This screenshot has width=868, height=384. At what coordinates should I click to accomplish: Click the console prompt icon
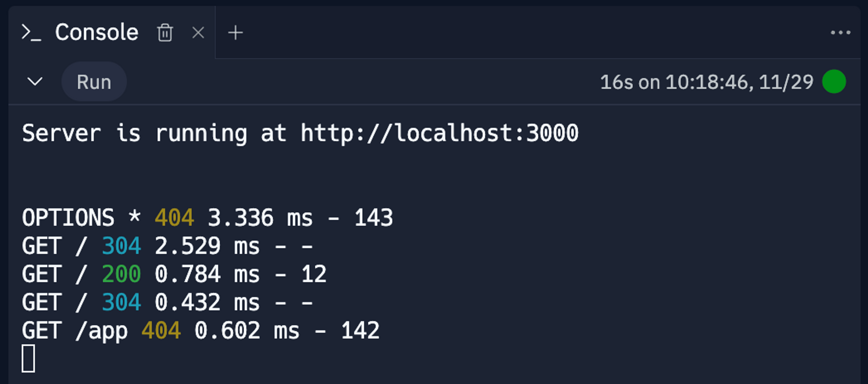point(31,33)
